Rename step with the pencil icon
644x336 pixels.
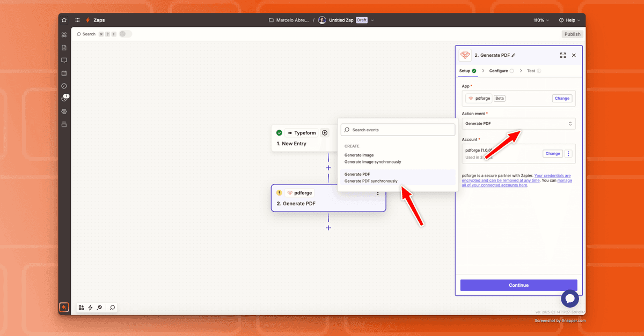[x=514, y=55]
